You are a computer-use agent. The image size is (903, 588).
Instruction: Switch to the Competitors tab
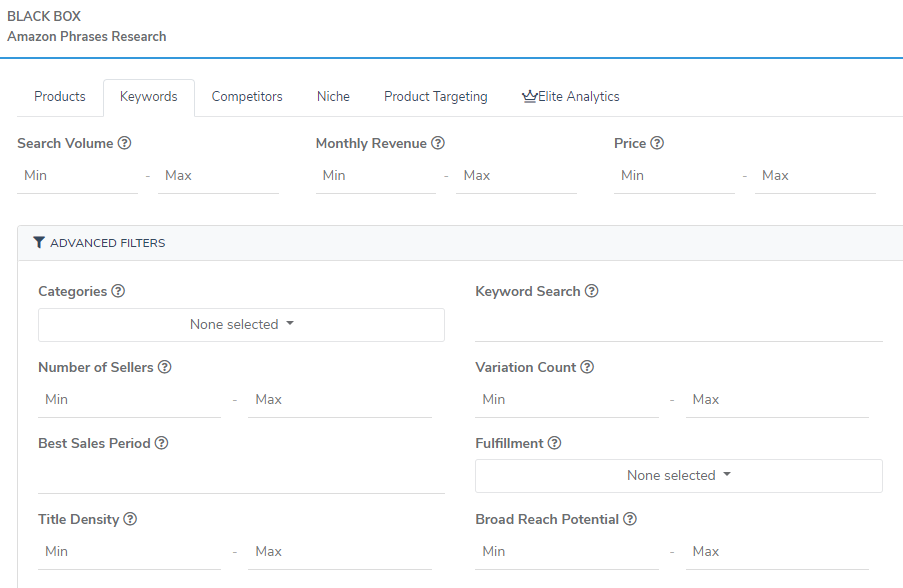[x=247, y=97]
